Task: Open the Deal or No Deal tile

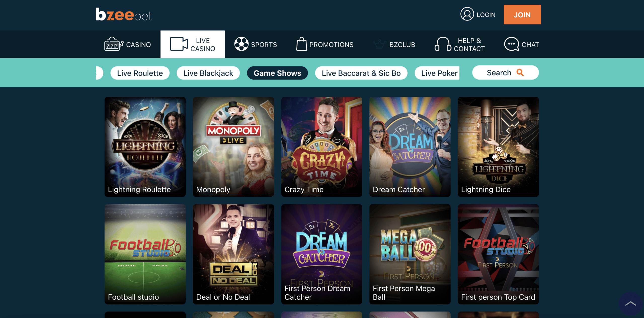Action: coord(233,254)
